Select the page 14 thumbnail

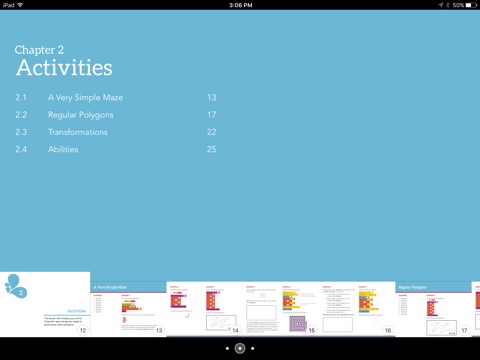click(x=204, y=309)
